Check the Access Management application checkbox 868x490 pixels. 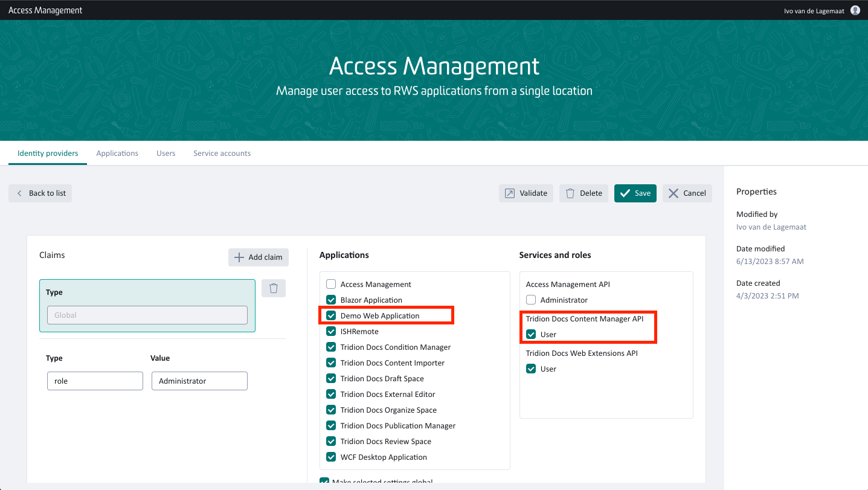tap(331, 284)
